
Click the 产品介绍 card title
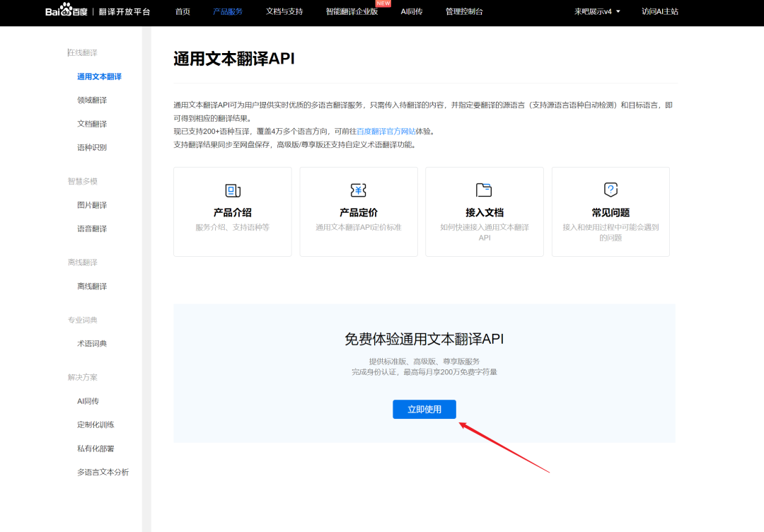coord(233,212)
